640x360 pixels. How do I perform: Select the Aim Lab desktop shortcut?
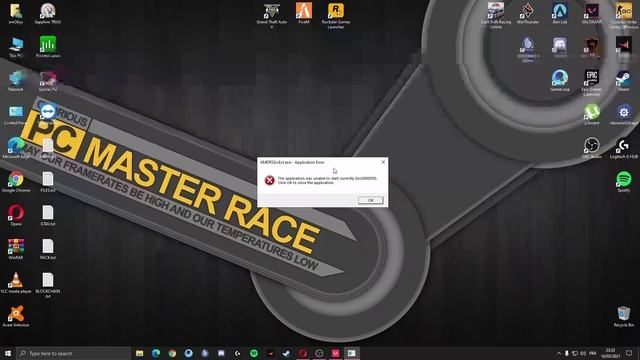(560, 13)
